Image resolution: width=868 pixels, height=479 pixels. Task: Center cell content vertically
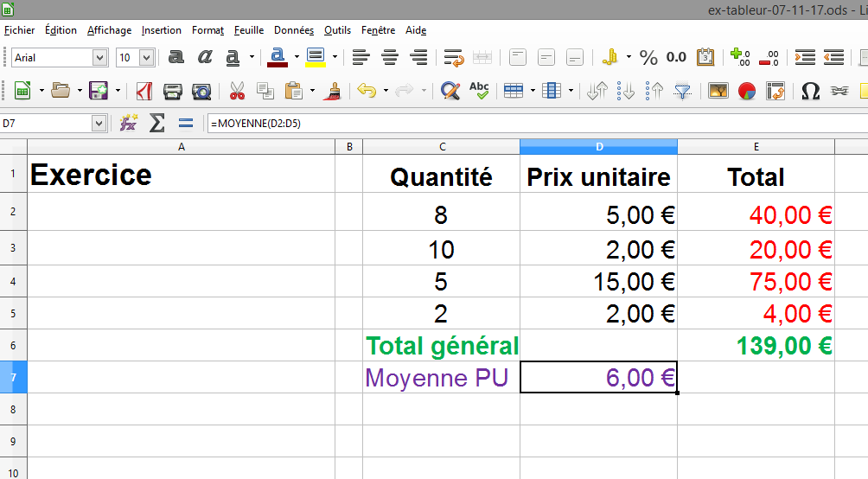tap(546, 57)
